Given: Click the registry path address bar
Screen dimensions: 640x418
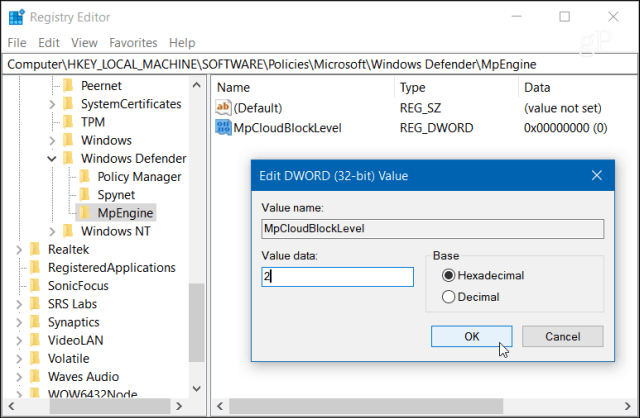Looking at the screenshot, I should [x=320, y=64].
